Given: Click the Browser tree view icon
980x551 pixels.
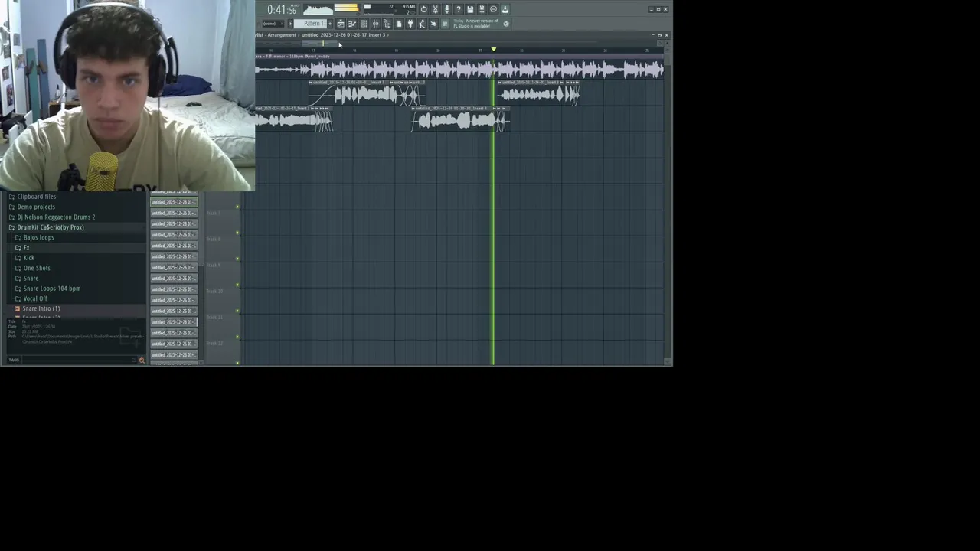Looking at the screenshot, I should (387, 24).
